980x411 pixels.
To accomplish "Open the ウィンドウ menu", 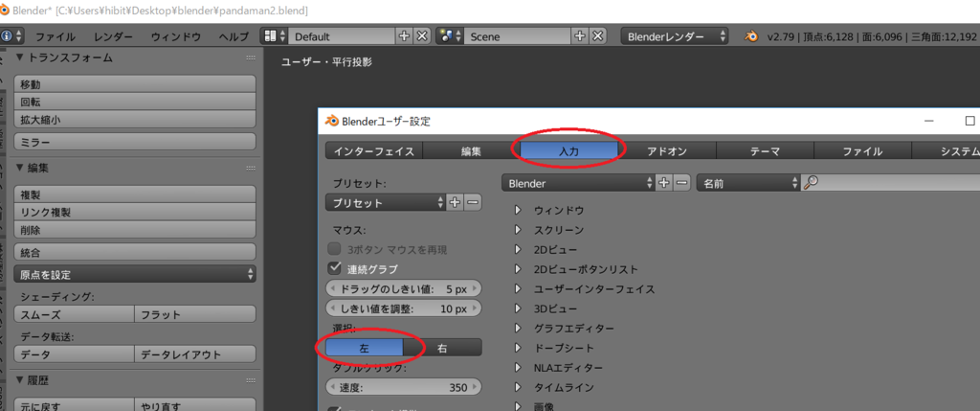I will pos(176,36).
